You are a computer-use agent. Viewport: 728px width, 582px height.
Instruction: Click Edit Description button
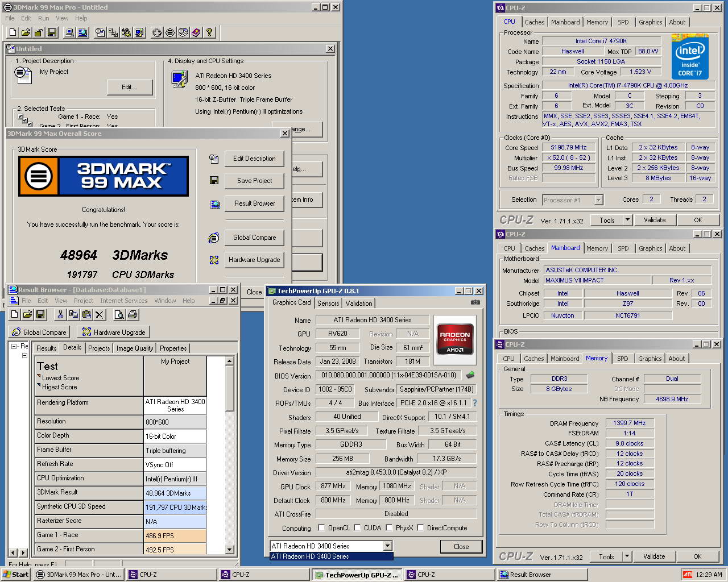[254, 159]
